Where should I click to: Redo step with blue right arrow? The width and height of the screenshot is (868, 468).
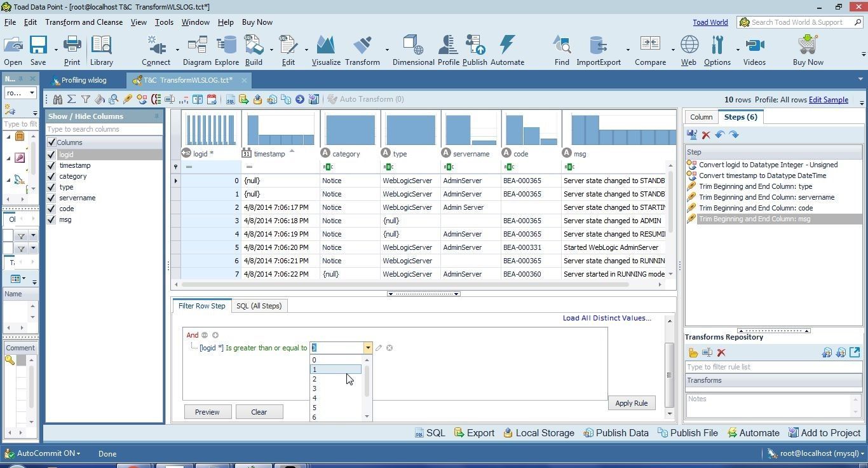point(734,135)
